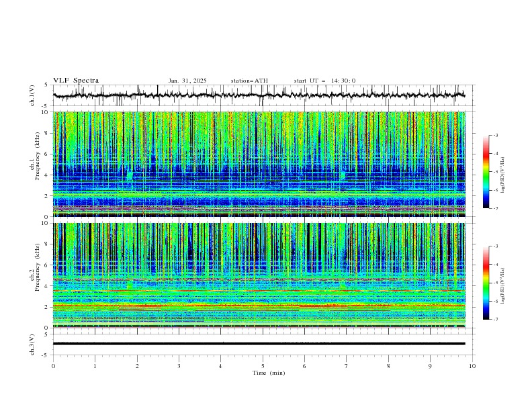The height and width of the screenshot is (411, 532).
Task: Click the time axis tick label "7"
Action: (x=347, y=366)
